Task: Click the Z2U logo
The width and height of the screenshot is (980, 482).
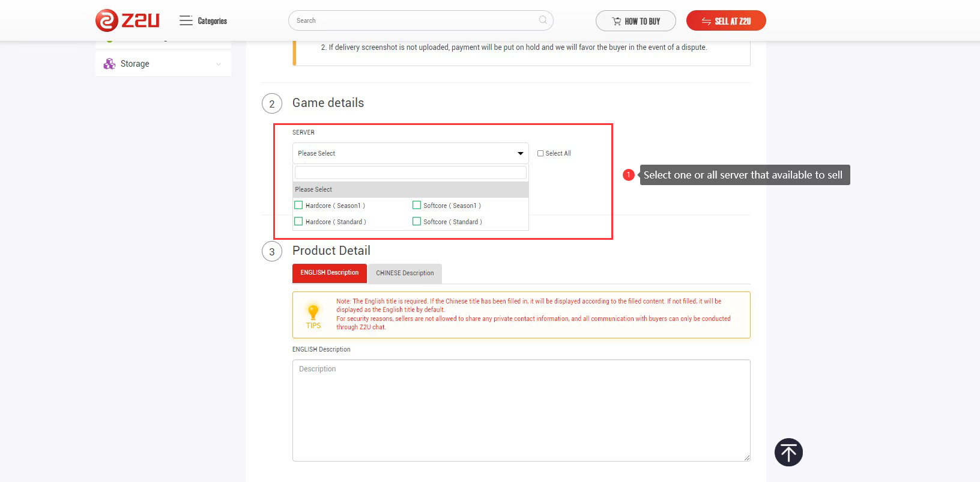Action: [127, 20]
